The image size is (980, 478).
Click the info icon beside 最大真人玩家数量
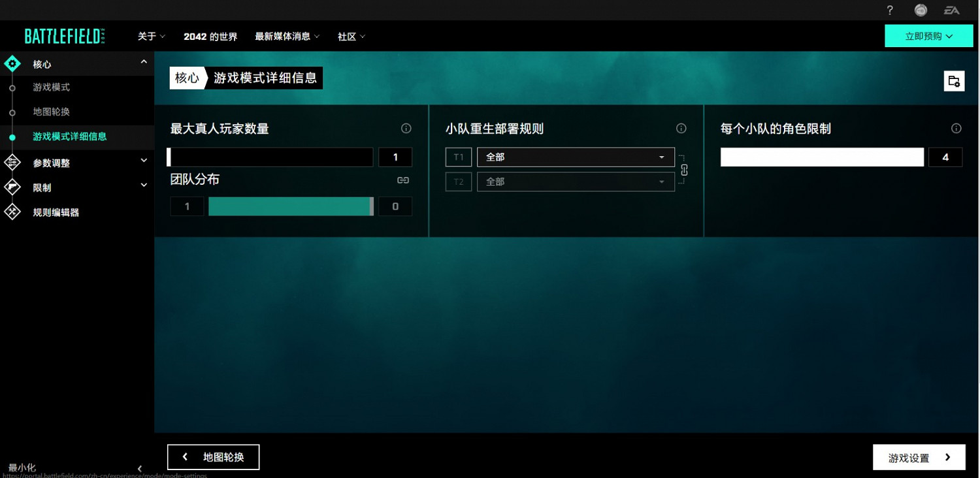(x=406, y=128)
